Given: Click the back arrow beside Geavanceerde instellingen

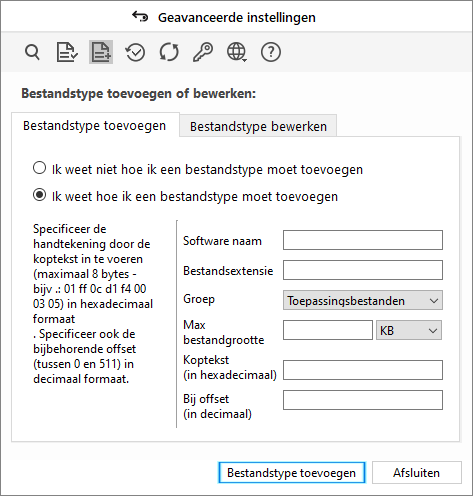Looking at the screenshot, I should click(x=140, y=16).
